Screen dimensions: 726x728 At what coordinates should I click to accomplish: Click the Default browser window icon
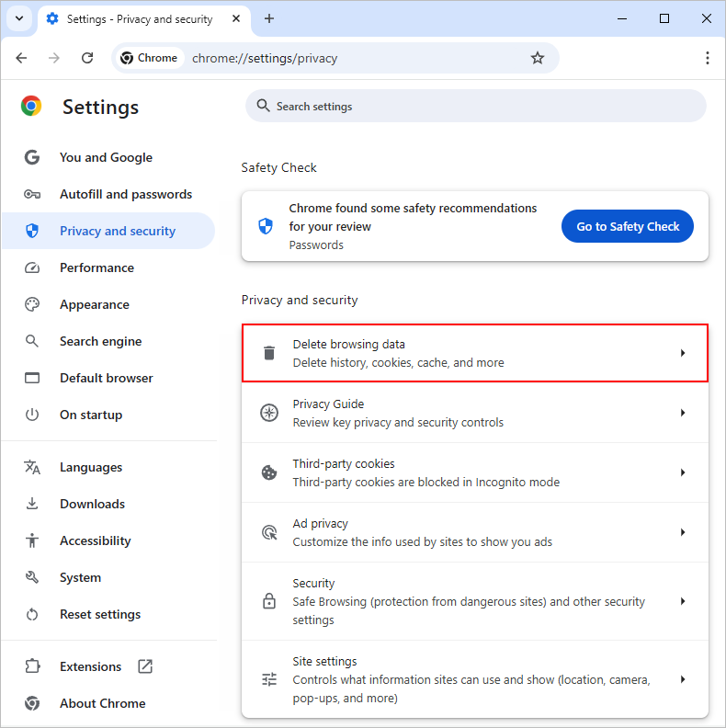point(32,378)
